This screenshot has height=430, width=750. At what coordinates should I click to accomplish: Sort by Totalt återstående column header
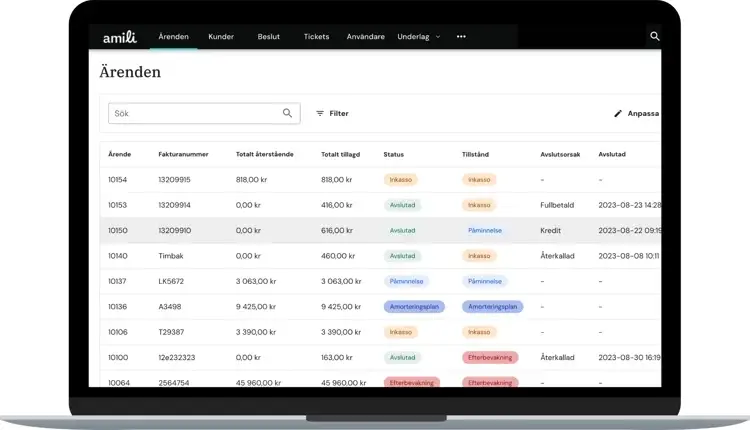265,154
